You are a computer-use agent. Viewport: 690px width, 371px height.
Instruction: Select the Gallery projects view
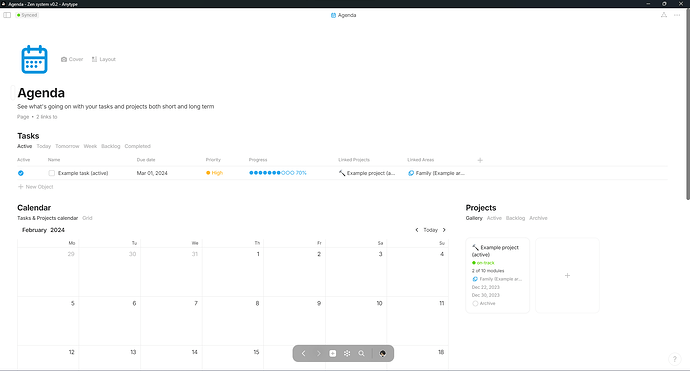tap(474, 218)
